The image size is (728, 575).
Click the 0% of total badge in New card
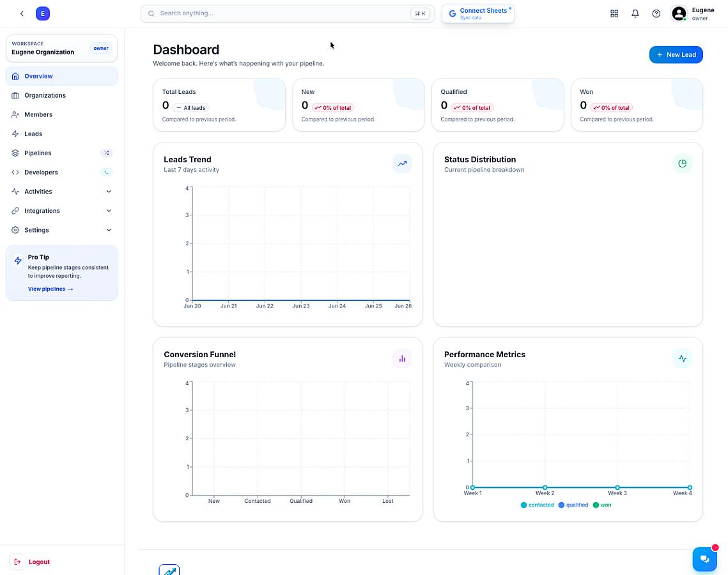(x=333, y=108)
